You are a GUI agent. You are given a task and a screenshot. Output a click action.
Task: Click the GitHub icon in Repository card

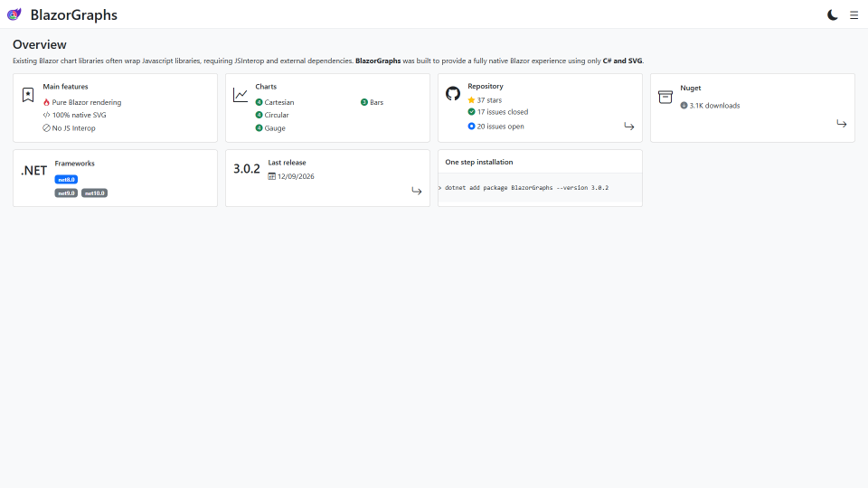453,93
